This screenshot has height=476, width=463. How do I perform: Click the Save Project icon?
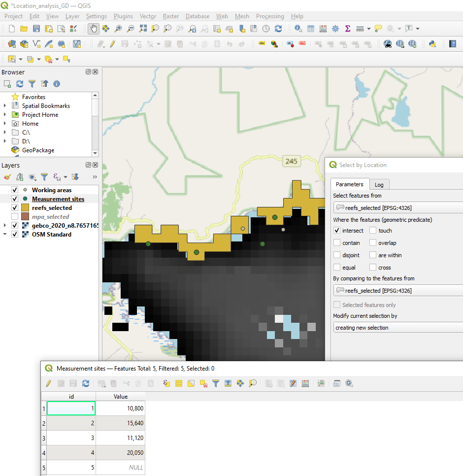tap(36, 29)
